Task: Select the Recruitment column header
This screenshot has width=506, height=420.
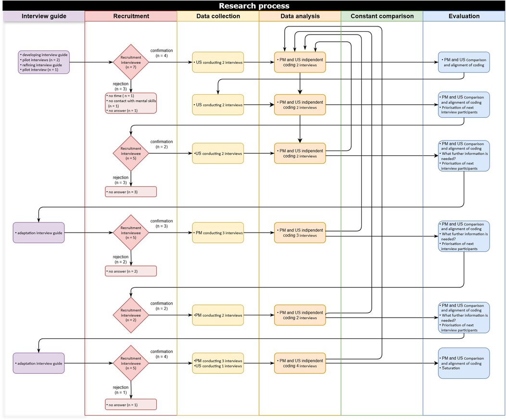Action: (131, 16)
